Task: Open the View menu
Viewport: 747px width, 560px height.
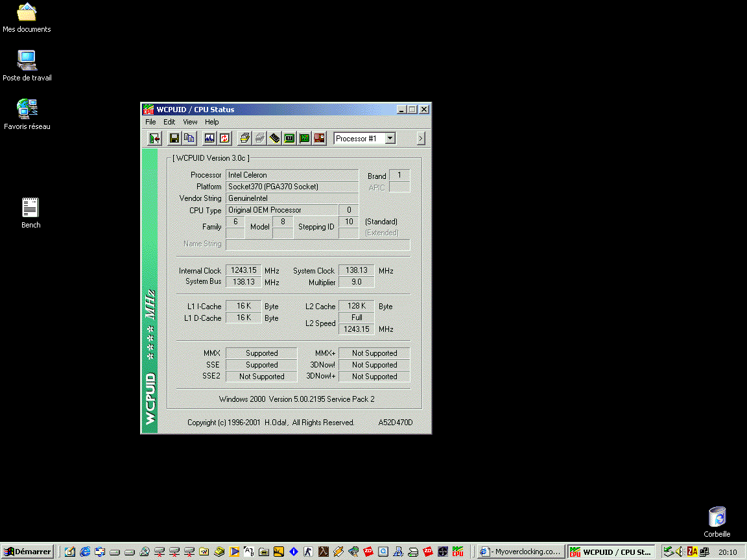Action: pyautogui.click(x=190, y=122)
